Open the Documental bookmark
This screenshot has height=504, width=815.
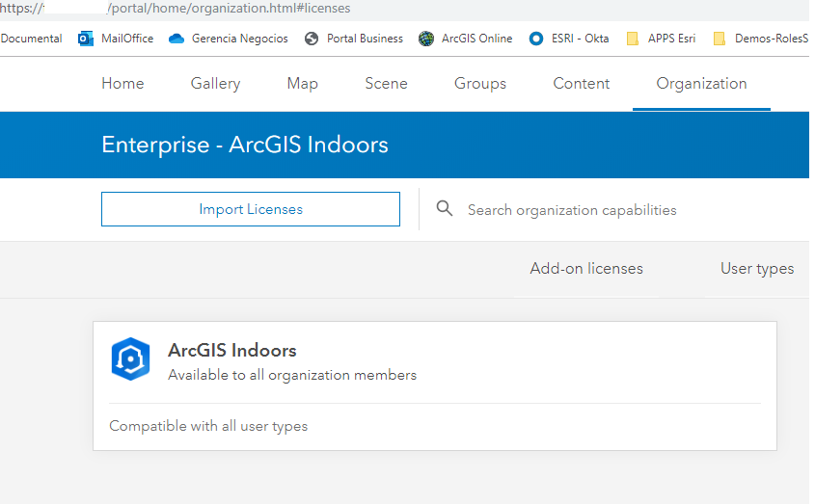click(x=31, y=39)
